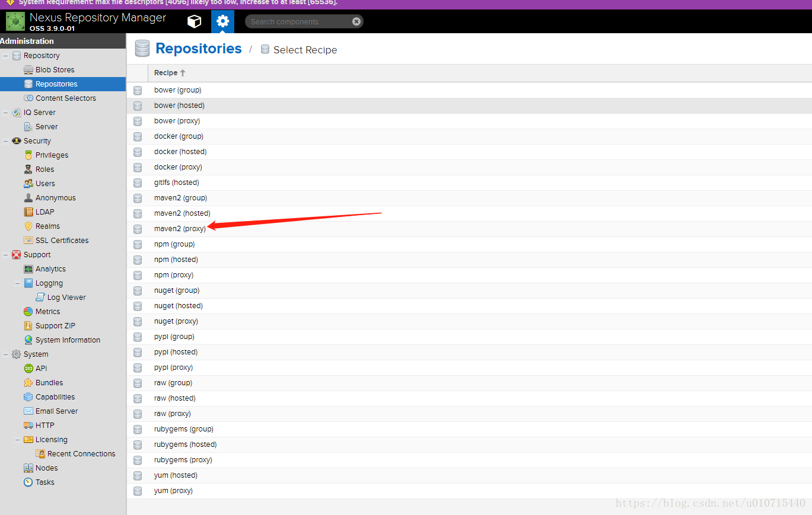
Task: Open the Server item icon
Action: click(x=28, y=127)
